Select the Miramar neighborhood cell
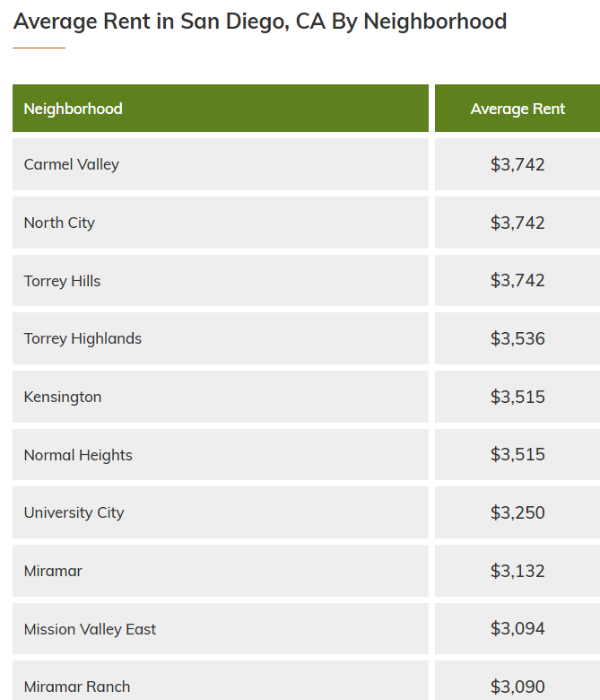Image resolution: width=600 pixels, height=700 pixels. point(221,571)
